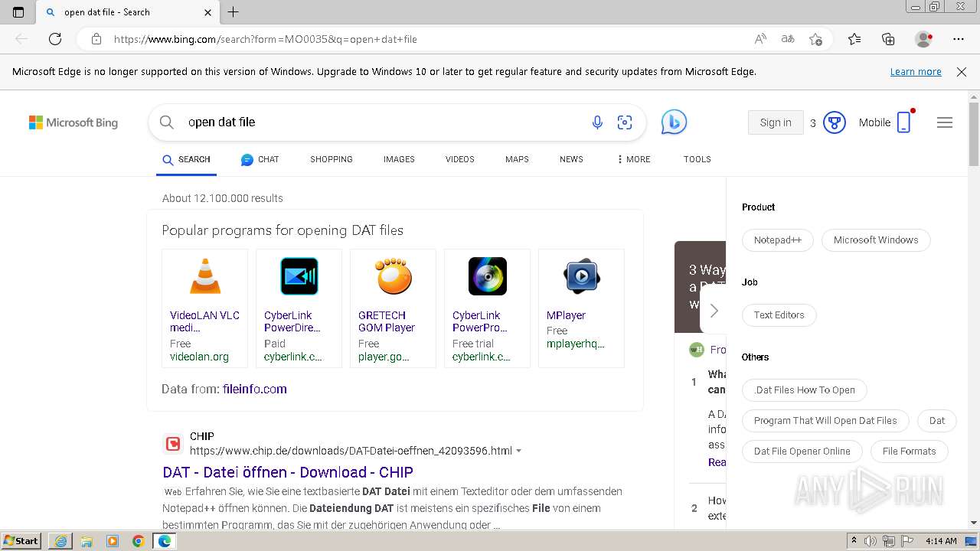Image resolution: width=980 pixels, height=551 pixels.
Task: Select the Microsoft Windows filter chip
Action: [876, 240]
